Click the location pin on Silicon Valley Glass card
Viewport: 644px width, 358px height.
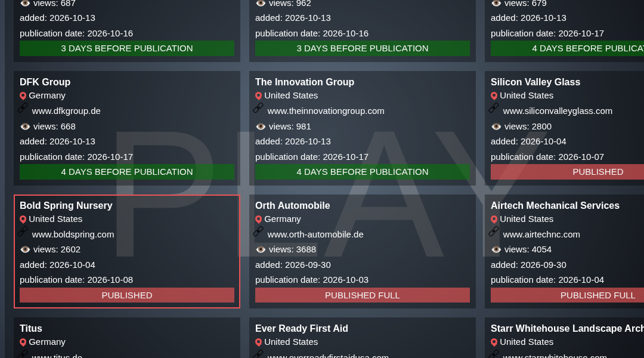click(x=494, y=96)
